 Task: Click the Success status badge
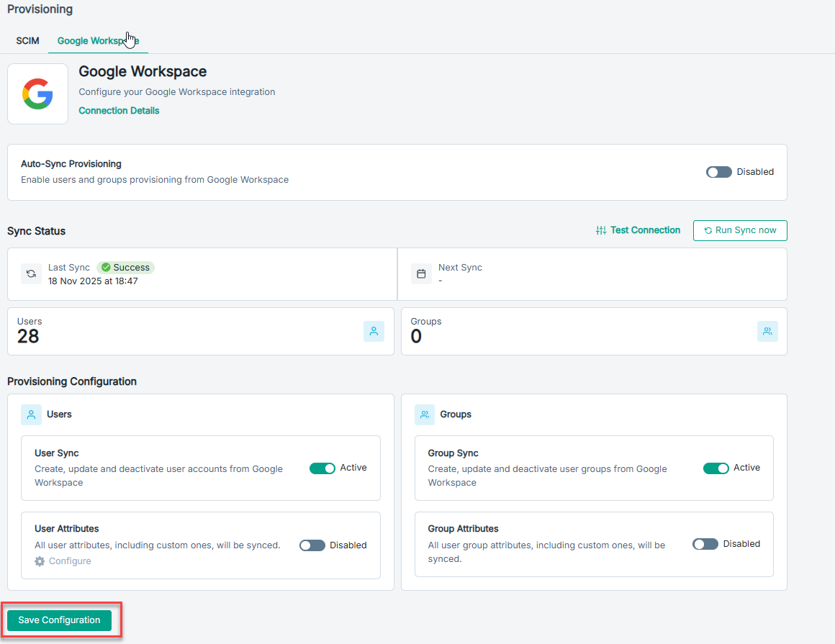[125, 268]
